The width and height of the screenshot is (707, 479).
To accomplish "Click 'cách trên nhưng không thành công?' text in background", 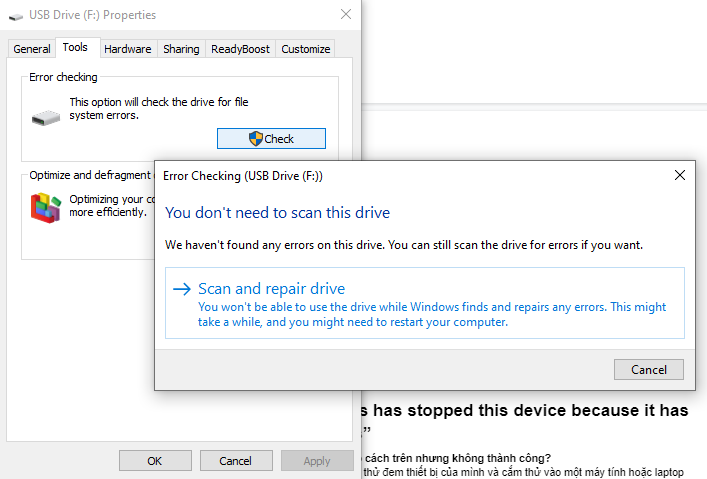I will click(x=458, y=458).
